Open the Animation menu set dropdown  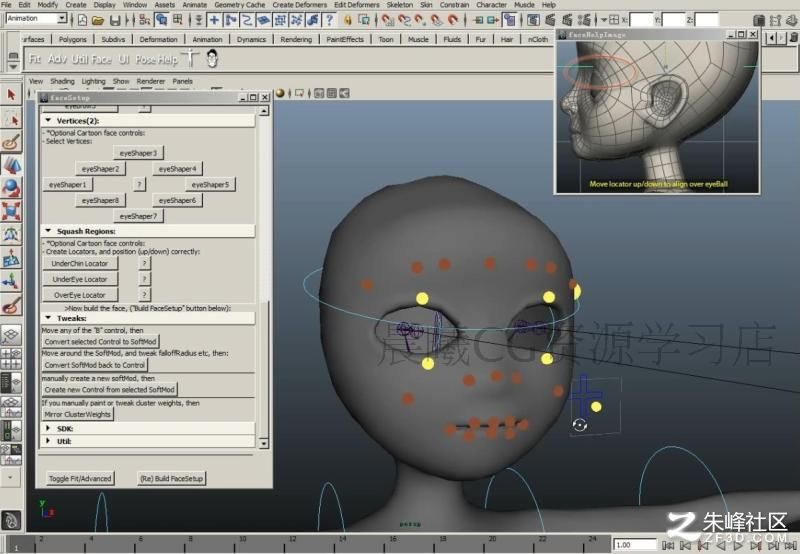(62, 19)
